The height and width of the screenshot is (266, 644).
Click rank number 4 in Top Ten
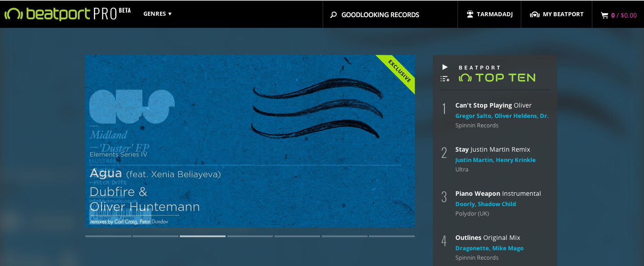[444, 241]
